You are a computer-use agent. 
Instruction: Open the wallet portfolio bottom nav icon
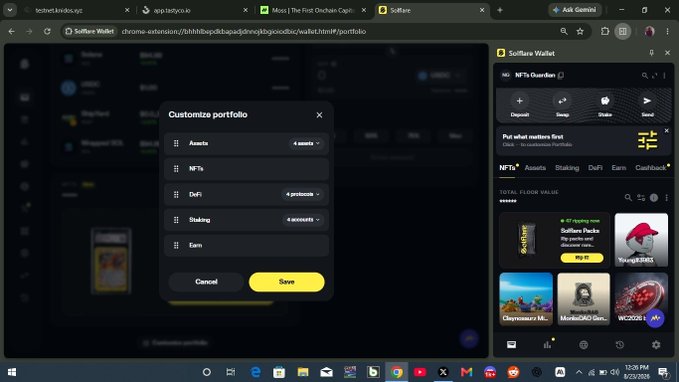(511, 345)
